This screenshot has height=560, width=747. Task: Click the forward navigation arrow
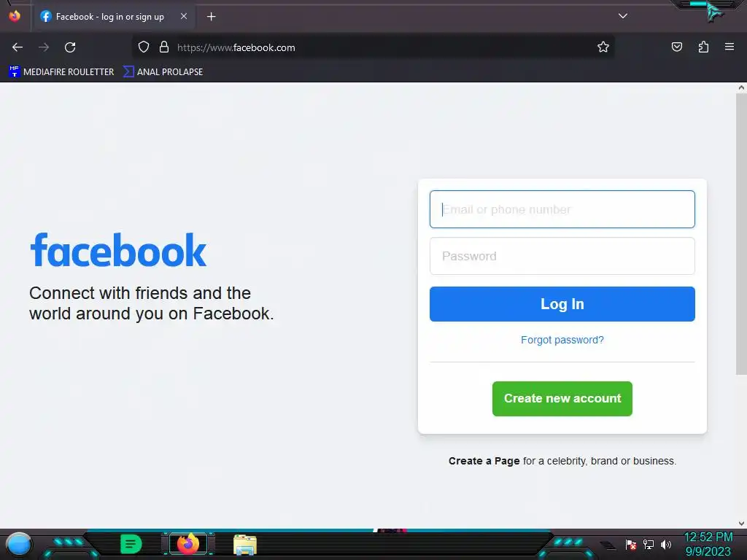[x=44, y=47]
